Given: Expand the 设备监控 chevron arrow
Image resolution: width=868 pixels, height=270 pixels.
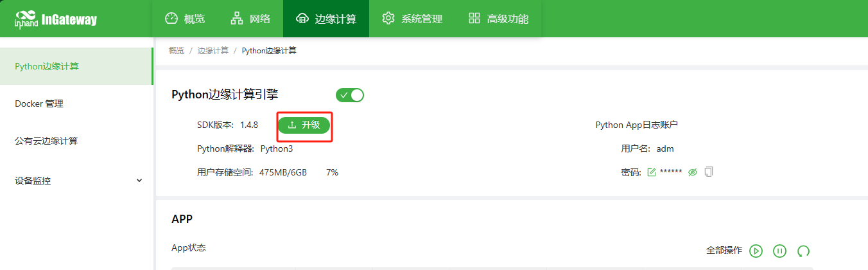Looking at the screenshot, I should [139, 181].
